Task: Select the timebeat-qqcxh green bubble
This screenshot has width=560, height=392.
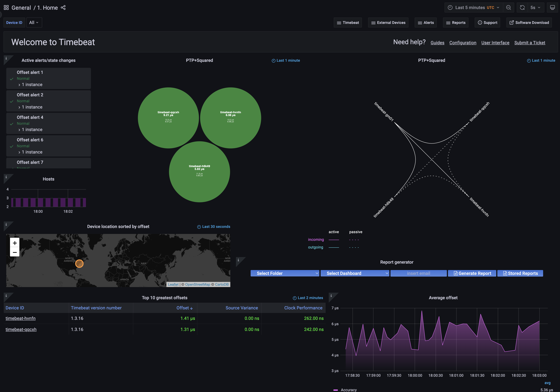Action: [168, 118]
